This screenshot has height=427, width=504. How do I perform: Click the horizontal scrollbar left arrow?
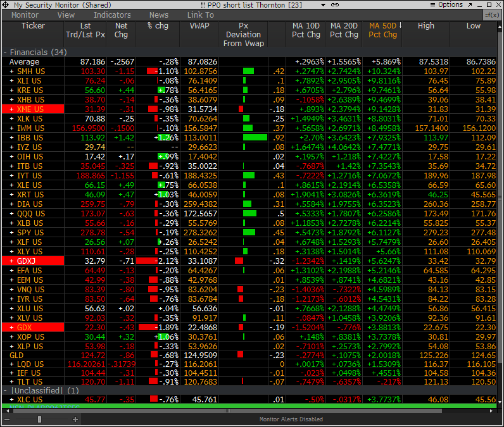tap(7, 411)
